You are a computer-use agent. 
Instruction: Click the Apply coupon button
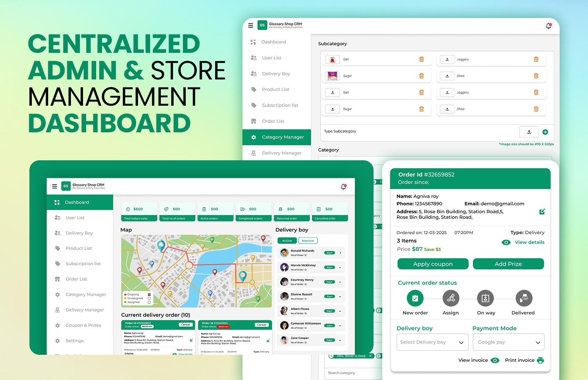pos(433,264)
